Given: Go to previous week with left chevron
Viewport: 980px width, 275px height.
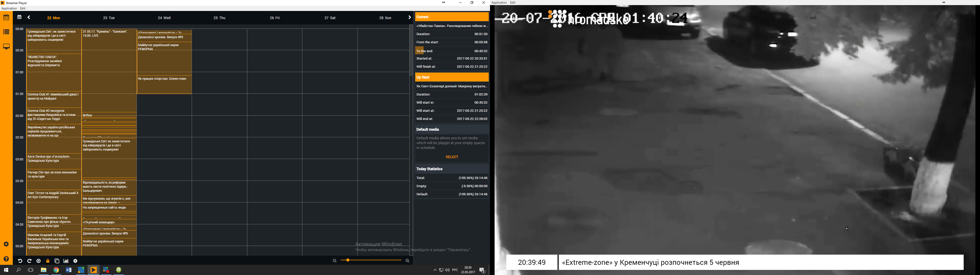Looking at the screenshot, I should 29,18.
